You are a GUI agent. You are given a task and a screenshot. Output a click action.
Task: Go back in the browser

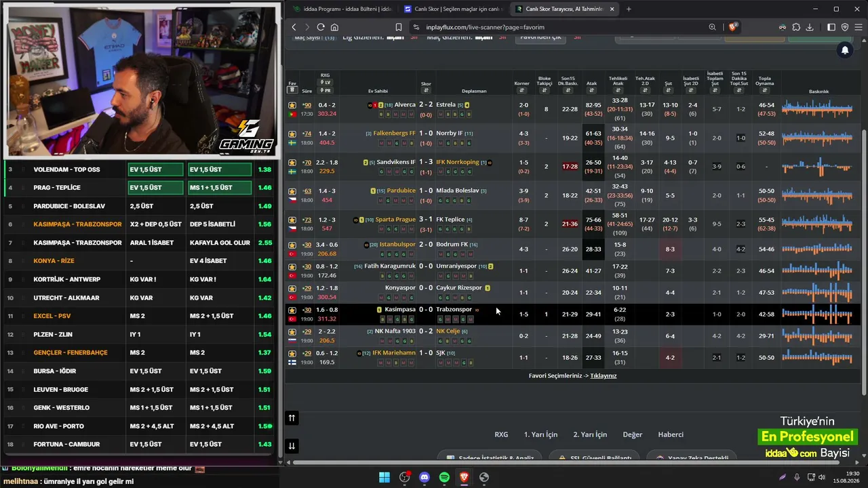pos(294,27)
